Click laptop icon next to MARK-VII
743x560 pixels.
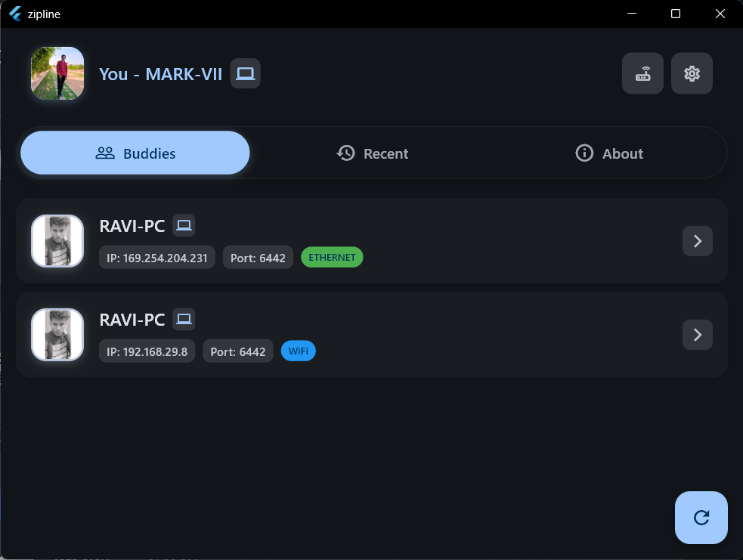point(245,73)
